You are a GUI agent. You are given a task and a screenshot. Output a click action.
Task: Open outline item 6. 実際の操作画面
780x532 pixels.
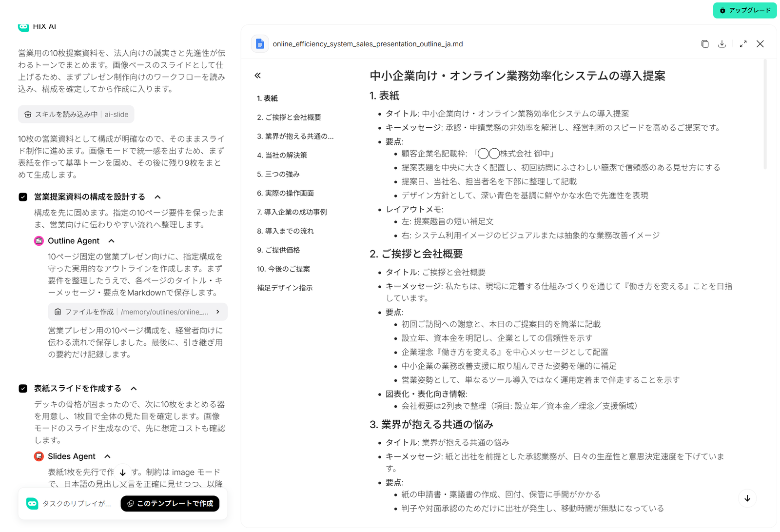(x=286, y=193)
